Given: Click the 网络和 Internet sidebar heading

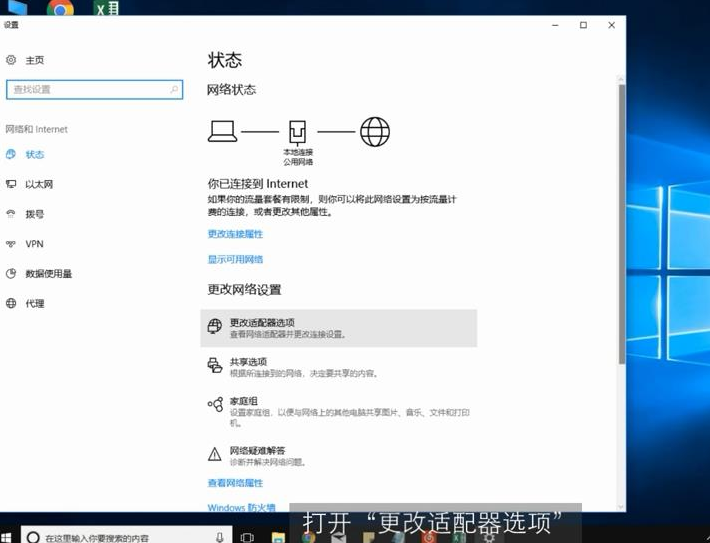Looking at the screenshot, I should [x=37, y=129].
